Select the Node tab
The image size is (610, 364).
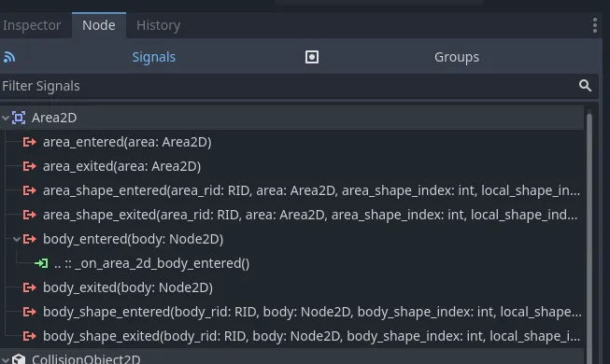point(99,25)
